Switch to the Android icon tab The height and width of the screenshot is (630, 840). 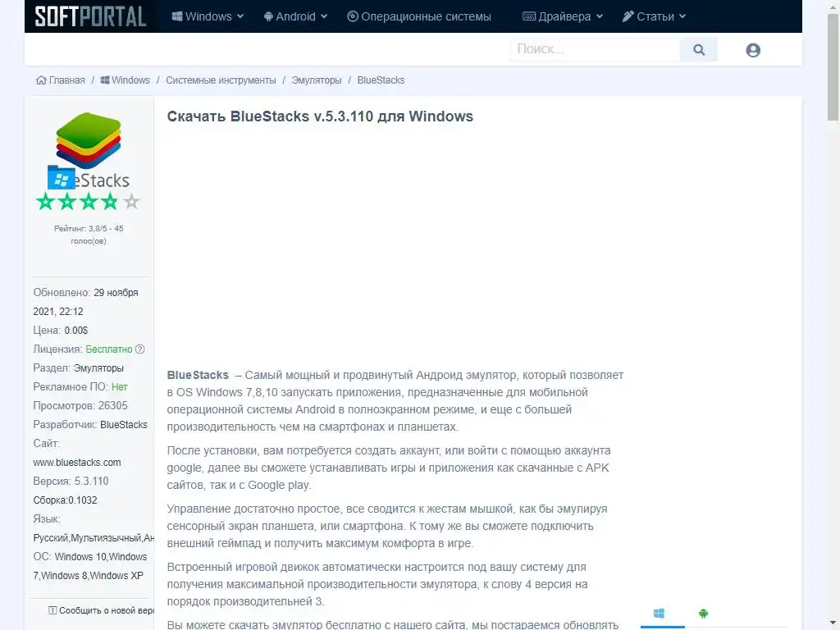click(703, 614)
